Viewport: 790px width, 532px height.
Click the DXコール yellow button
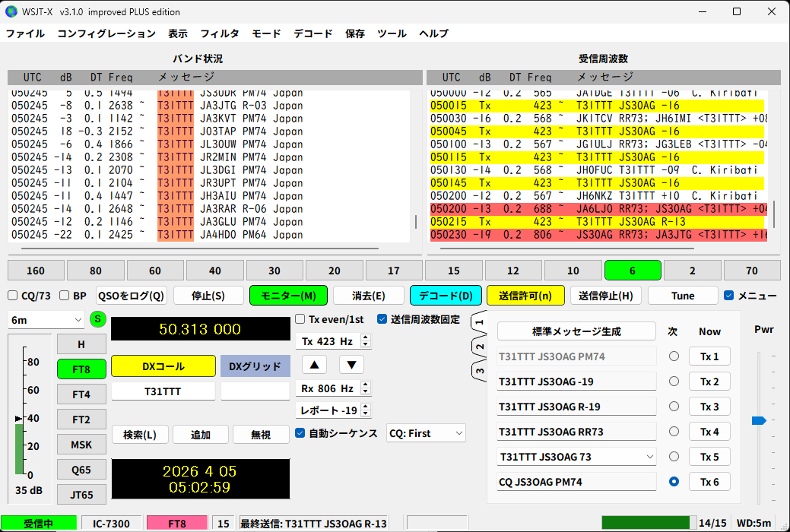163,366
